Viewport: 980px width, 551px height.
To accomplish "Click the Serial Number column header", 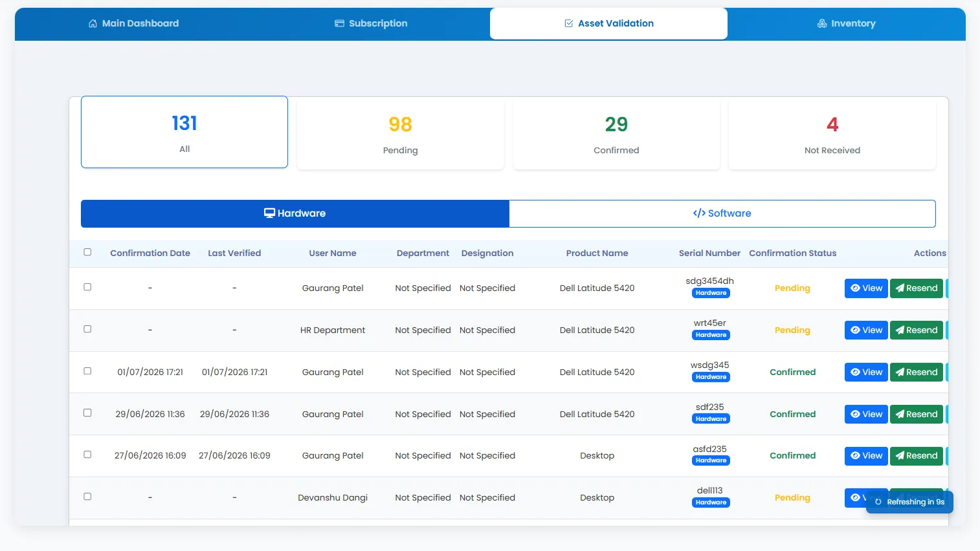I will click(x=709, y=254).
